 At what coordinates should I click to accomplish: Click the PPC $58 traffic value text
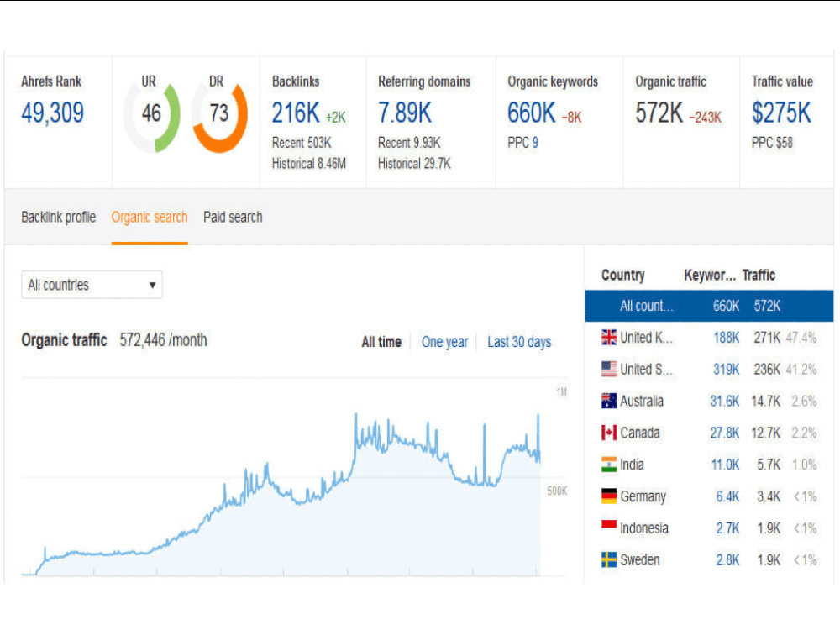tap(772, 143)
